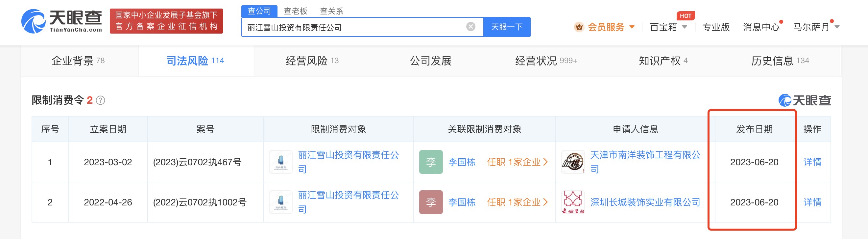Click green 李 avatar in row 1

(x=431, y=162)
